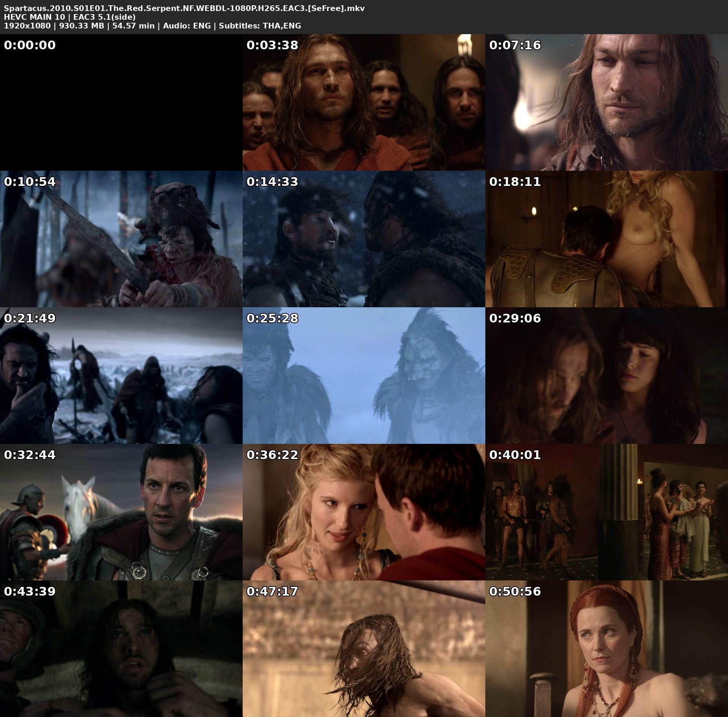The image size is (728, 717).
Task: Select the masked-figures frame at 0:25:28
Action: point(364,376)
